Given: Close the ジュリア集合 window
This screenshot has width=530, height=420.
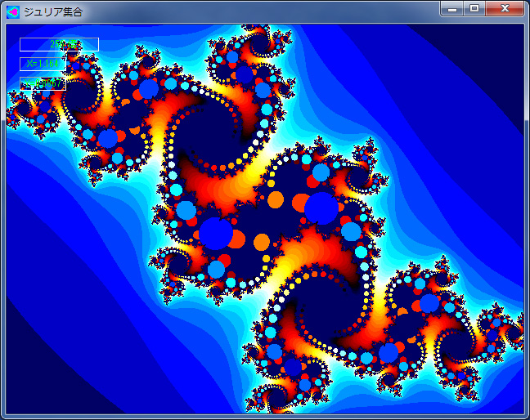Looking at the screenshot, I should [505, 8].
